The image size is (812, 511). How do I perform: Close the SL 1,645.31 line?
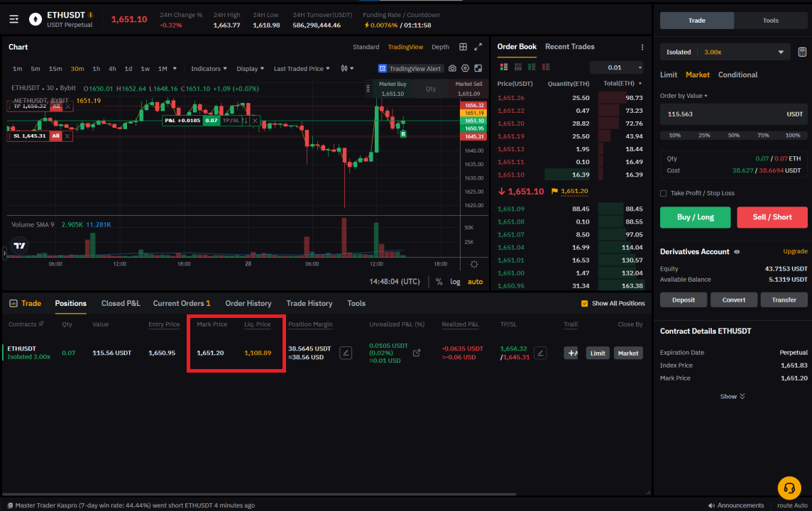tap(67, 136)
